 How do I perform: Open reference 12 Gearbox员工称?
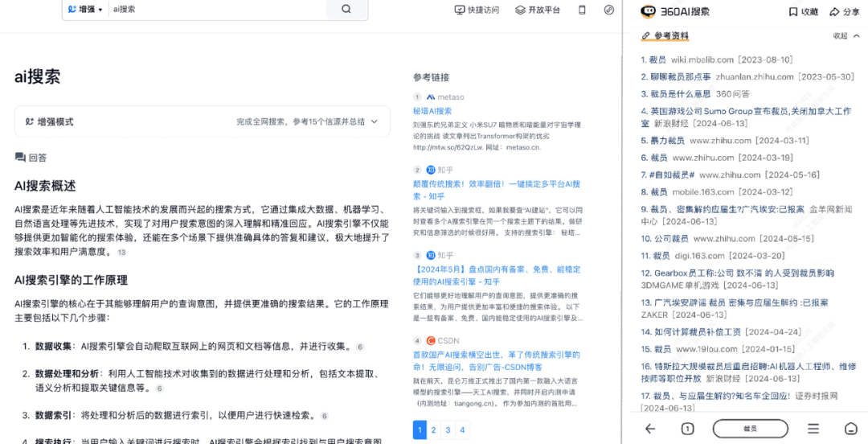[737, 279]
